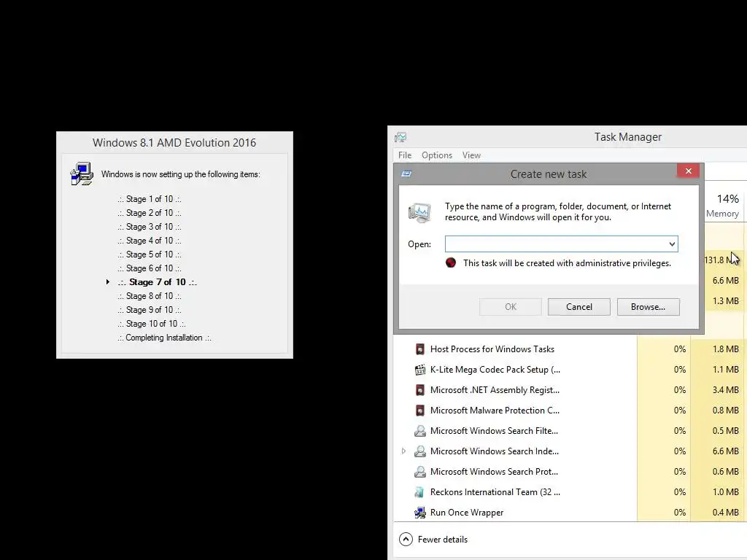The height and width of the screenshot is (560, 747).
Task: Click the 0.8 MB memory value
Action: tap(725, 411)
